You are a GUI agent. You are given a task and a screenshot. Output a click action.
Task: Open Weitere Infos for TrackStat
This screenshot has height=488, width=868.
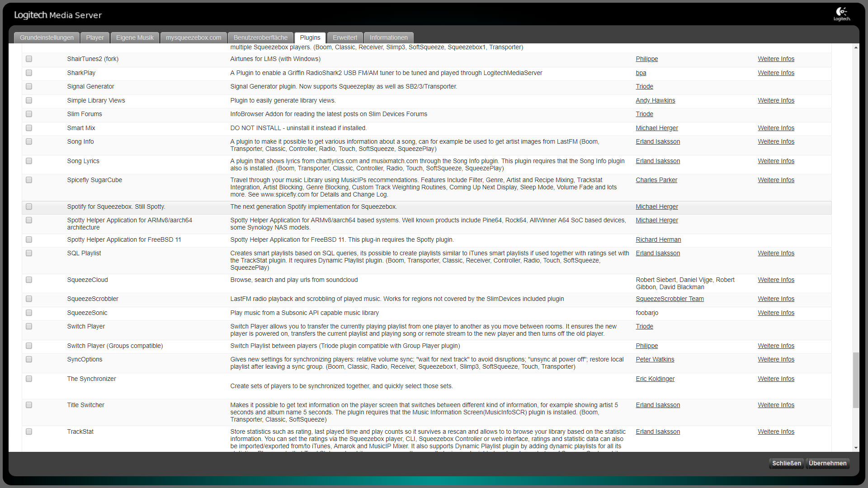pos(776,432)
